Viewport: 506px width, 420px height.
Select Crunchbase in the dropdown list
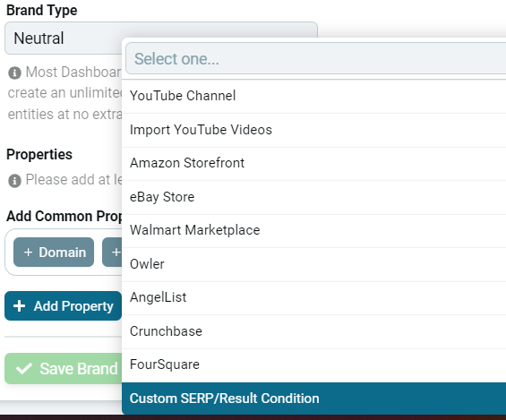click(313, 331)
